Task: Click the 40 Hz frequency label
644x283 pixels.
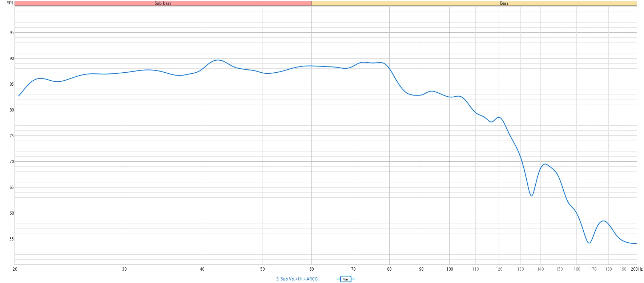Action: [202, 269]
